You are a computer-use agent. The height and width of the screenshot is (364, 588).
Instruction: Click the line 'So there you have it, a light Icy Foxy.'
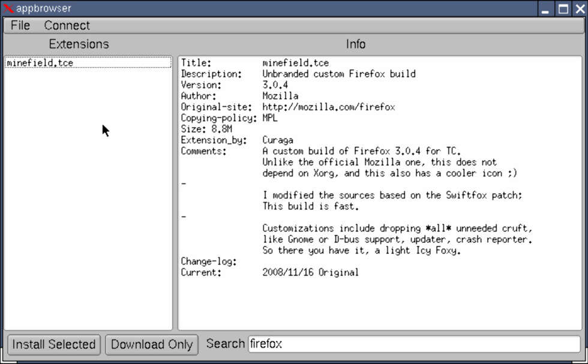click(x=361, y=251)
